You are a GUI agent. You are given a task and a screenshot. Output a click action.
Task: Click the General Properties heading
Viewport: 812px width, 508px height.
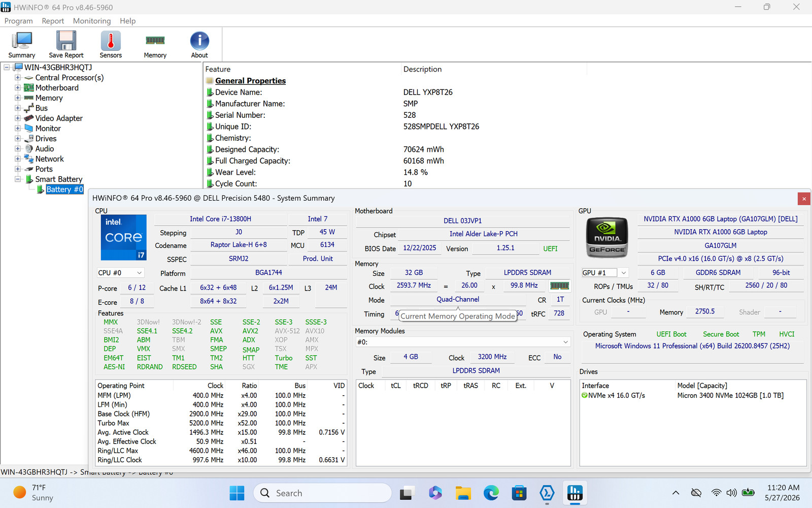[250, 81]
